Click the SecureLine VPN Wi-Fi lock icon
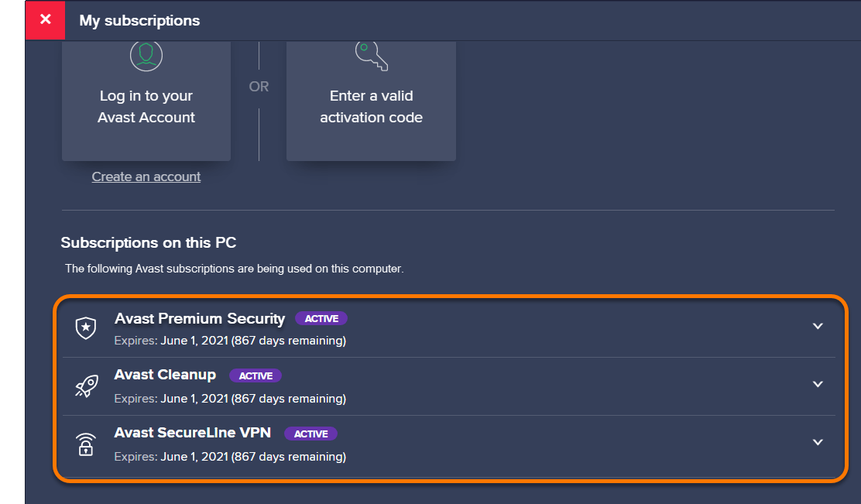This screenshot has width=861, height=504. 86,444
